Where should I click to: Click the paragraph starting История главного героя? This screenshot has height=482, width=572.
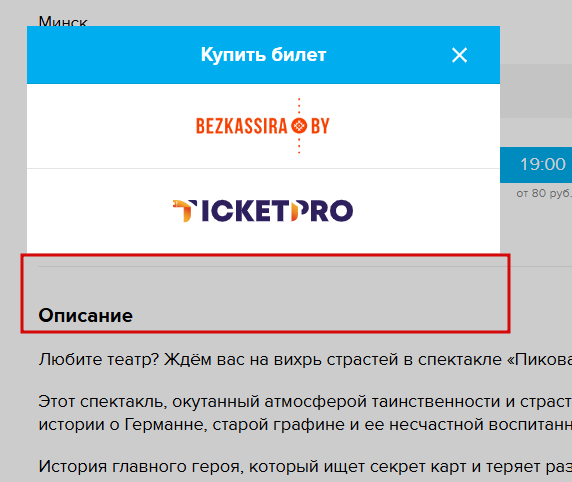point(305,467)
